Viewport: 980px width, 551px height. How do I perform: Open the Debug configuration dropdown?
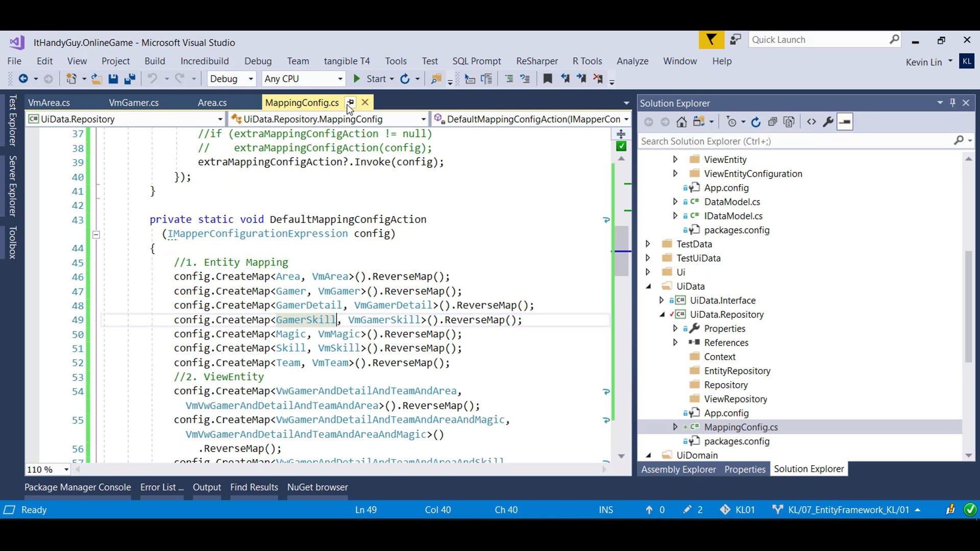coord(251,79)
